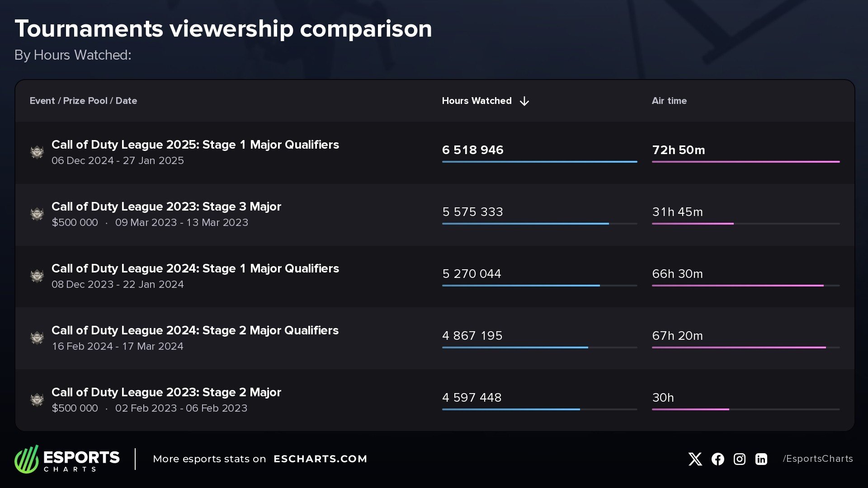This screenshot has height=488, width=868.
Task: Open the LinkedIn social icon
Action: tap(761, 459)
